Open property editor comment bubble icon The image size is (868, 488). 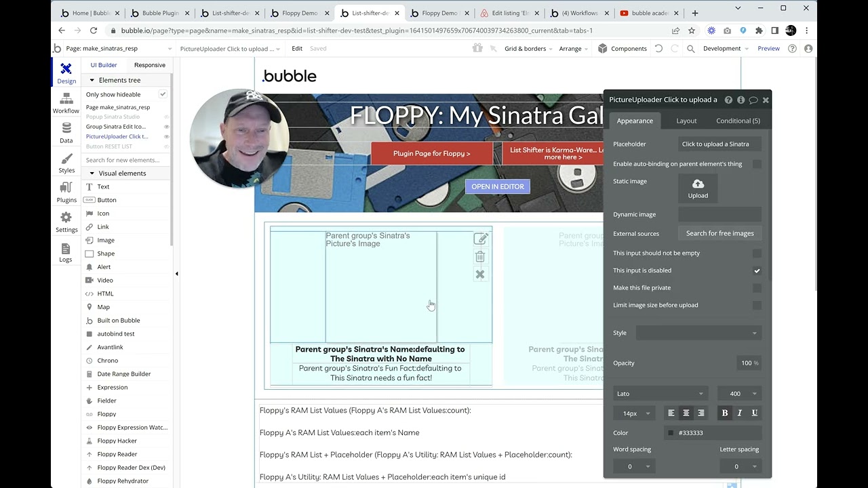point(753,100)
